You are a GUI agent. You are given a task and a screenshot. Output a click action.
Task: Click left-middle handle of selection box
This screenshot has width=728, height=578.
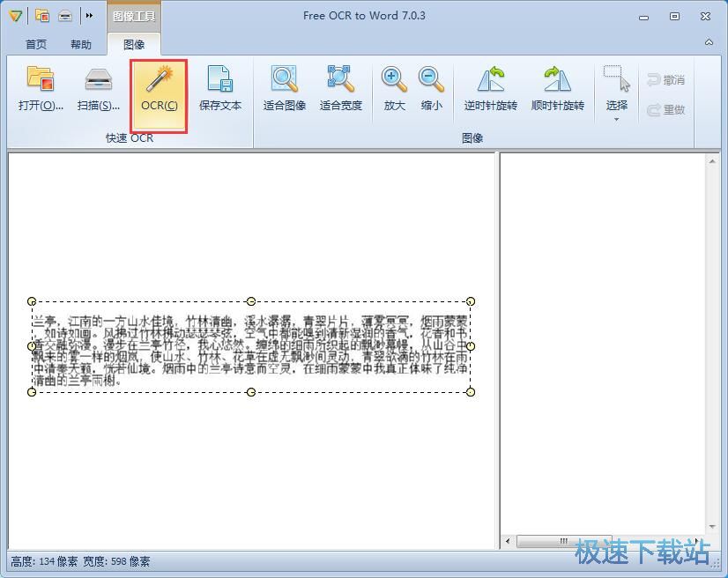click(32, 346)
